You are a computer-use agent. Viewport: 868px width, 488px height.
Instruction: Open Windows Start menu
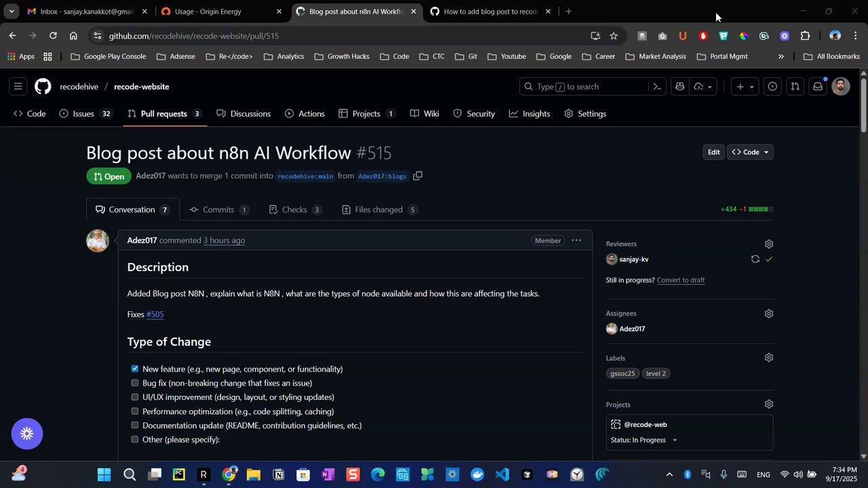[104, 474]
